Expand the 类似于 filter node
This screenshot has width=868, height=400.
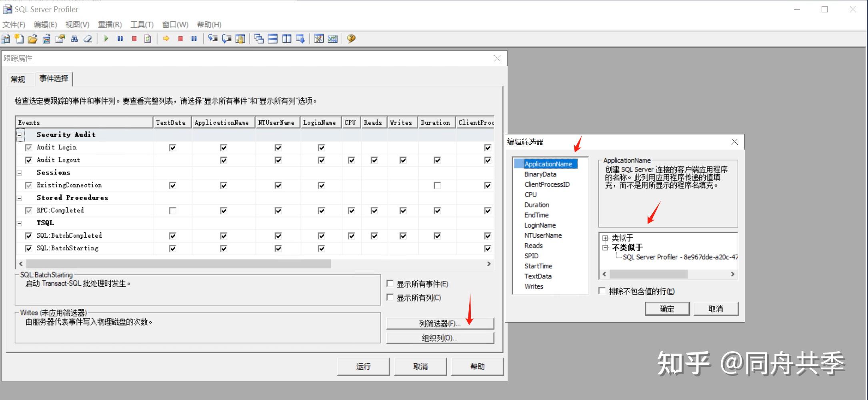tap(604, 238)
